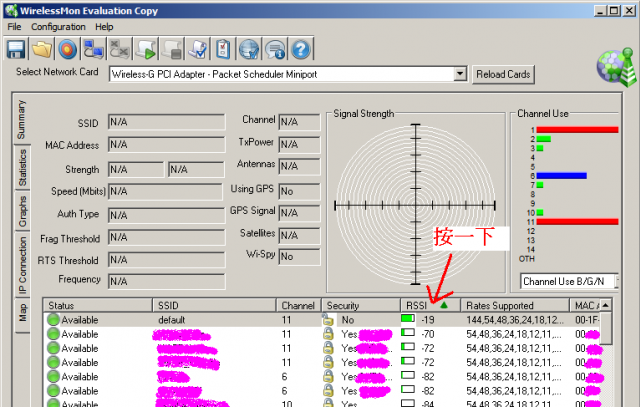This screenshot has height=407, width=640.
Task: Click the '-19' RSSI value
Action: [x=428, y=320]
